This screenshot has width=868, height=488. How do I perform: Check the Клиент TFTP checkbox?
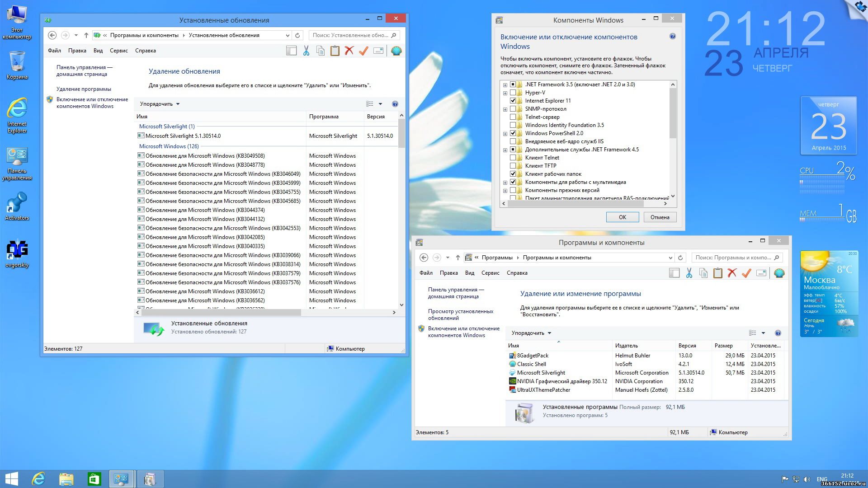[x=513, y=166]
